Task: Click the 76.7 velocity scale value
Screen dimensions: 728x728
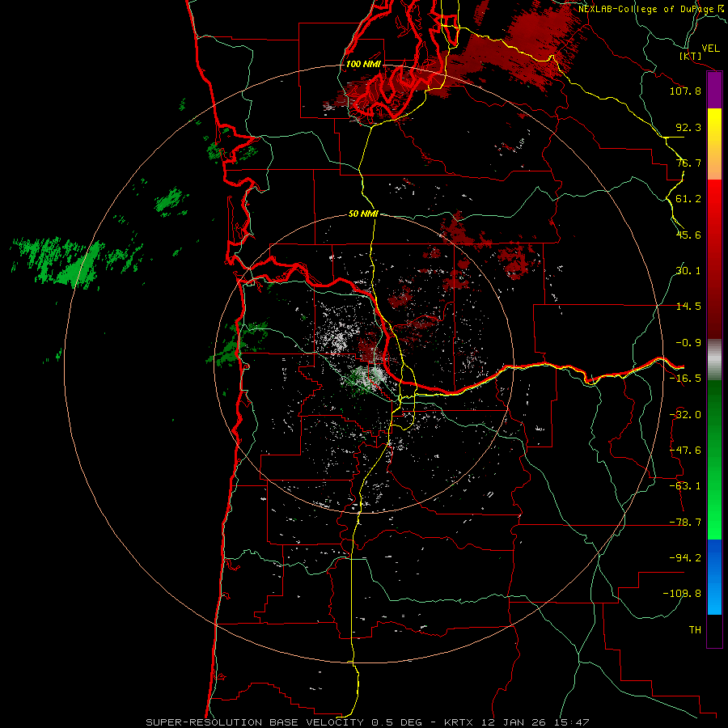Action: tap(688, 163)
